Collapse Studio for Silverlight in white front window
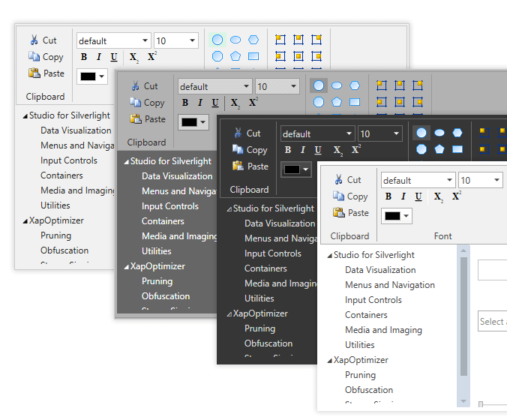The width and height of the screenshot is (507, 420). point(329,256)
